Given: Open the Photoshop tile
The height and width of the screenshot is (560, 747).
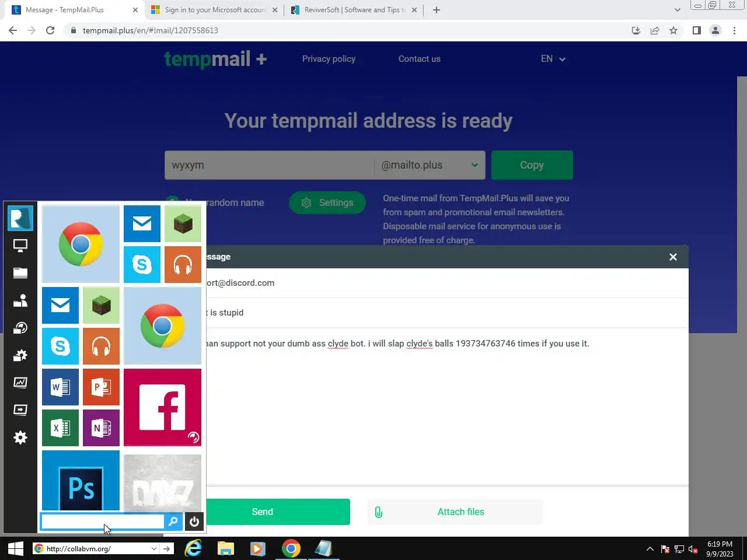Looking at the screenshot, I should (x=81, y=481).
